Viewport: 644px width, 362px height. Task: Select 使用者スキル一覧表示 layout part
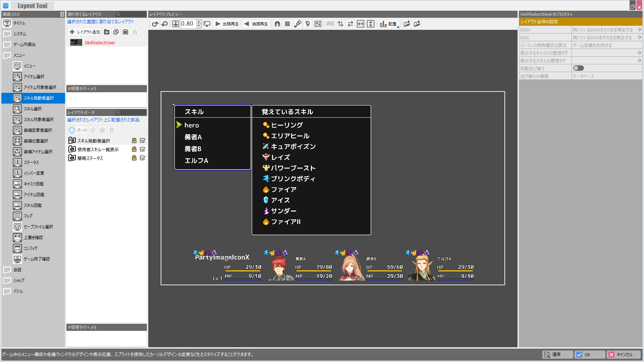click(x=98, y=149)
